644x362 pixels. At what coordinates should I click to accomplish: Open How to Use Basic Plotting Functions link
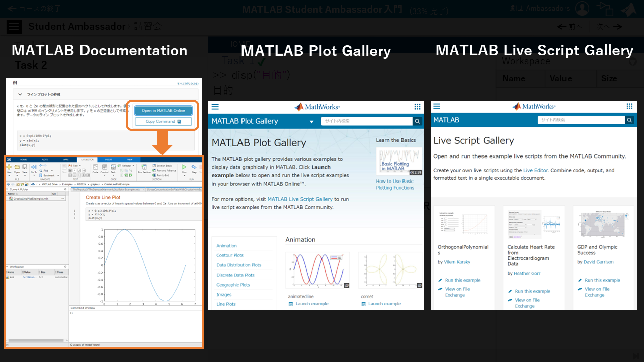click(x=395, y=185)
